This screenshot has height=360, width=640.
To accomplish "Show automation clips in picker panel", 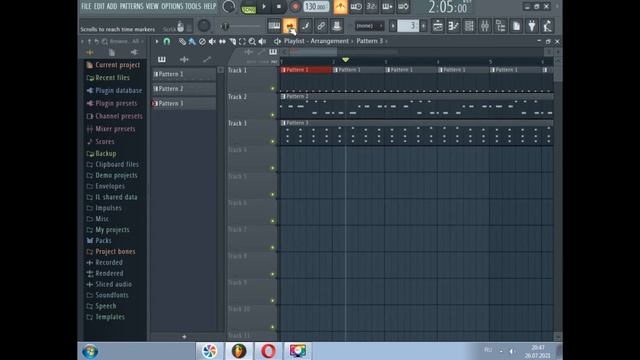I will click(207, 60).
